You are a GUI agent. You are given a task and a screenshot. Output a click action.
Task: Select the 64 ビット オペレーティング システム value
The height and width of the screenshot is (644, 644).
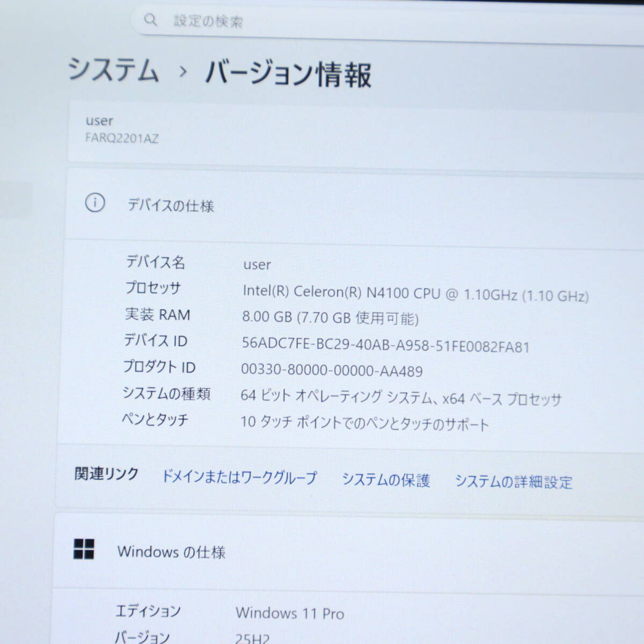pos(401,397)
